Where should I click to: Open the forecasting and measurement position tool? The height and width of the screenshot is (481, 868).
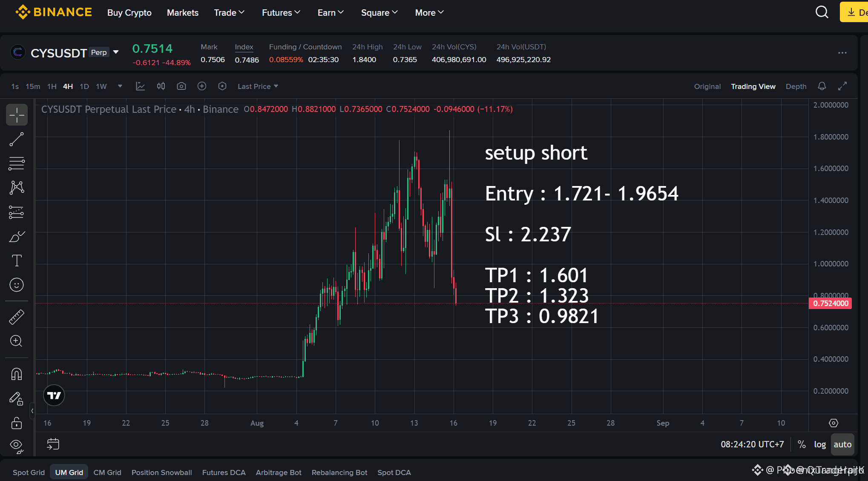click(17, 212)
